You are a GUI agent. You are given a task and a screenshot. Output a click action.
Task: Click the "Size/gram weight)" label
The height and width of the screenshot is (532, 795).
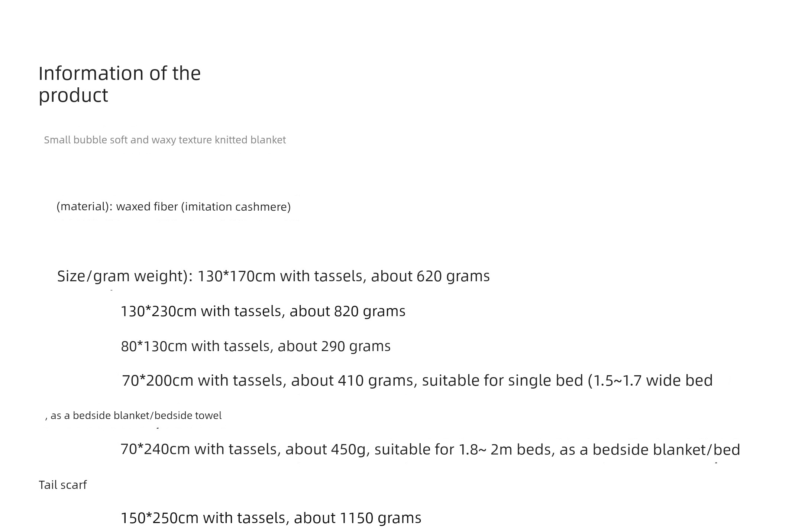125,276
